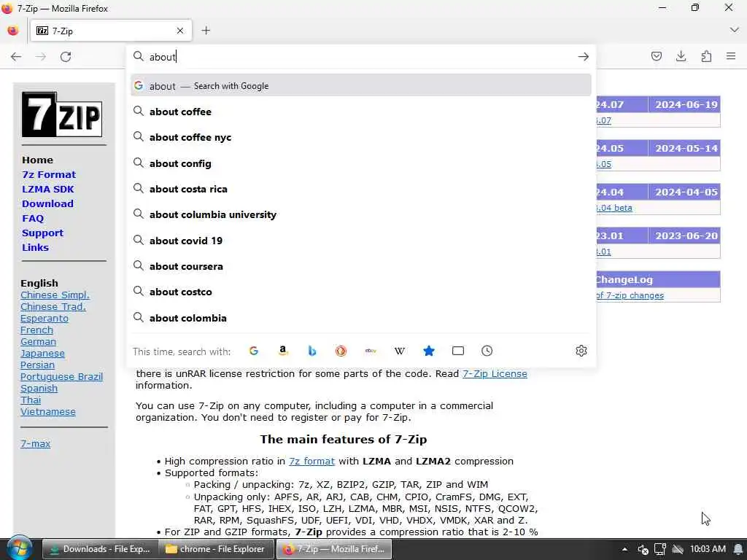The width and height of the screenshot is (747, 560).
Task: Search this time with Wikipedia icon
Action: click(400, 351)
